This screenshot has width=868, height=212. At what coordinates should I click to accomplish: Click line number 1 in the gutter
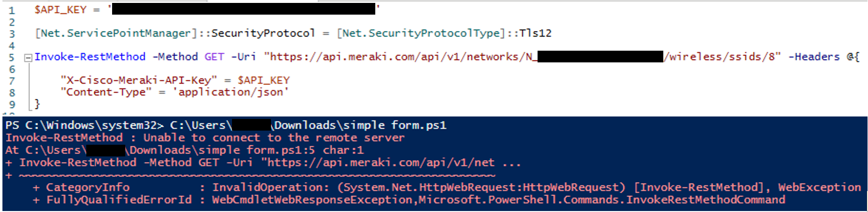12,10
